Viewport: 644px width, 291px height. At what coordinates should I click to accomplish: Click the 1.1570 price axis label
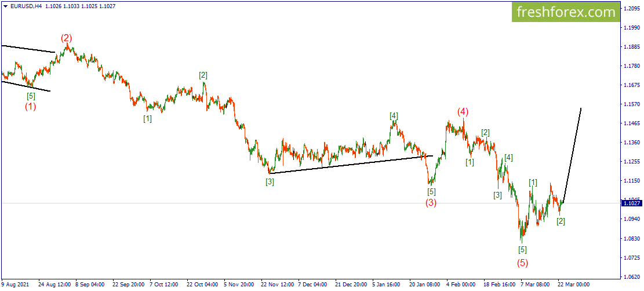point(632,104)
